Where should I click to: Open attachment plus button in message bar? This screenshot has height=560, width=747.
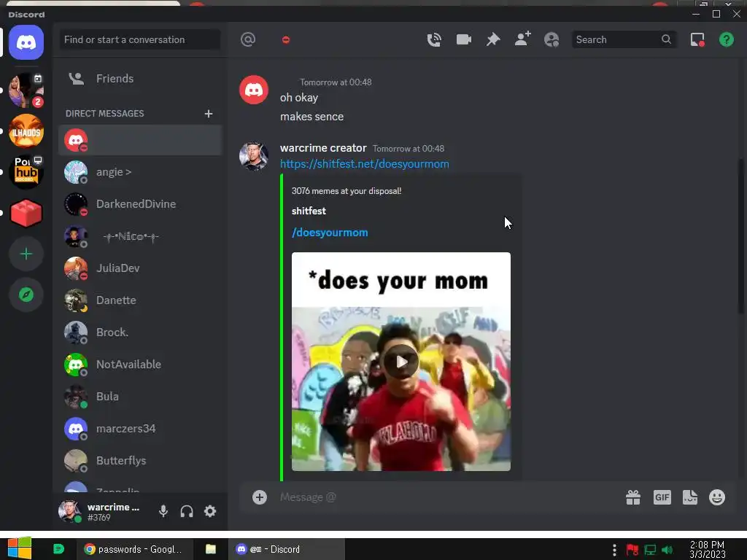coord(260,497)
